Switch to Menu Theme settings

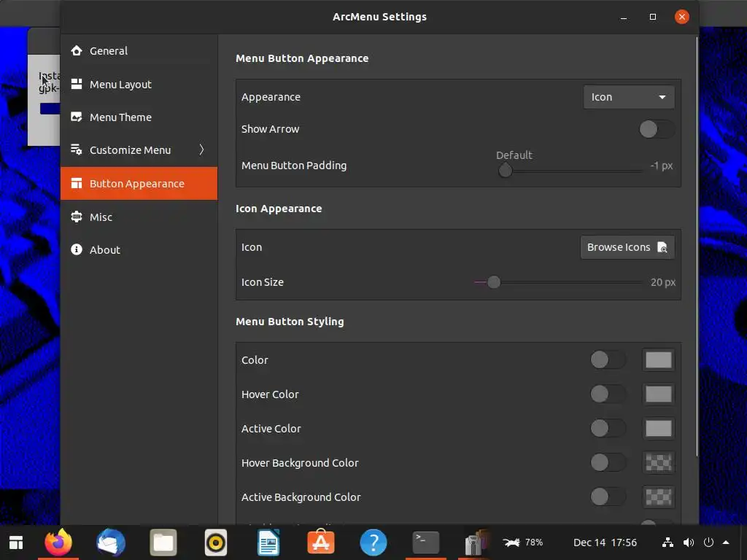click(x=139, y=117)
